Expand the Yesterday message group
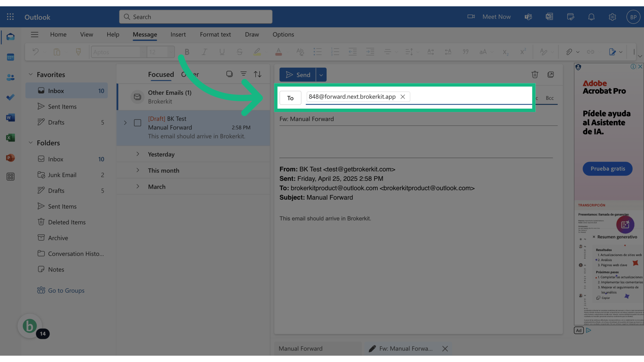The height and width of the screenshot is (362, 644). pyautogui.click(x=138, y=154)
